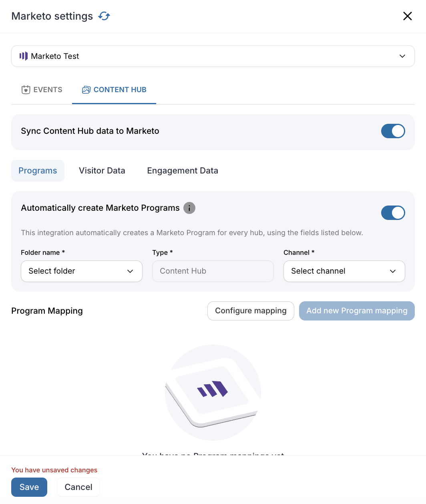Image resolution: width=426 pixels, height=504 pixels.
Task: Click the Folder name field label
Action: pyautogui.click(x=43, y=252)
